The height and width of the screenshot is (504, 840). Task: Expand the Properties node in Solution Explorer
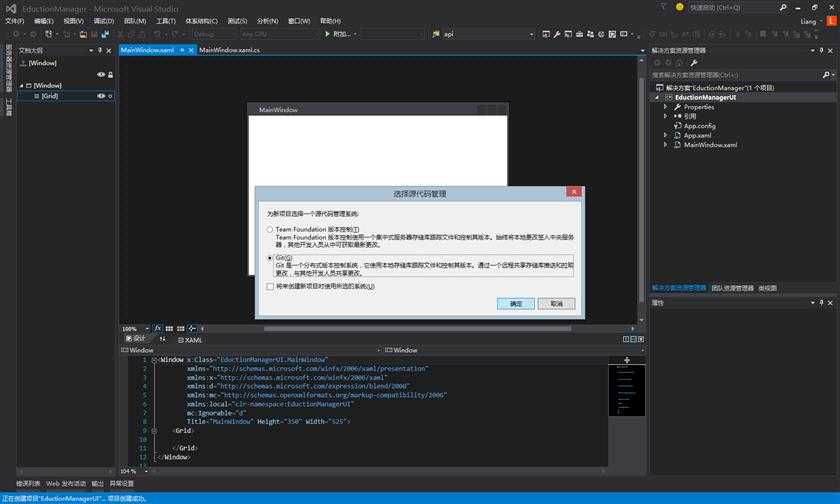666,106
